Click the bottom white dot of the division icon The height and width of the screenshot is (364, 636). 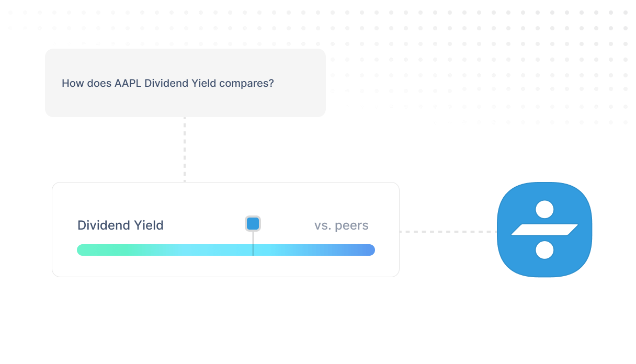(x=544, y=250)
